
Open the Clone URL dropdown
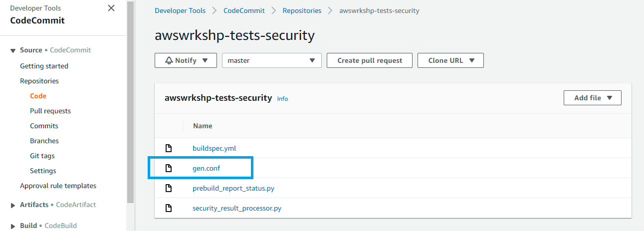coord(450,60)
